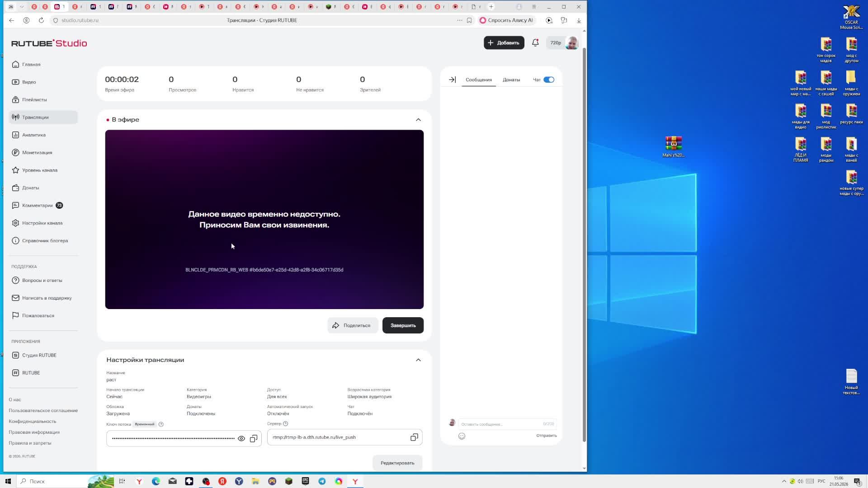The width and height of the screenshot is (868, 488).
Task: Go back in browser
Action: [12, 20]
